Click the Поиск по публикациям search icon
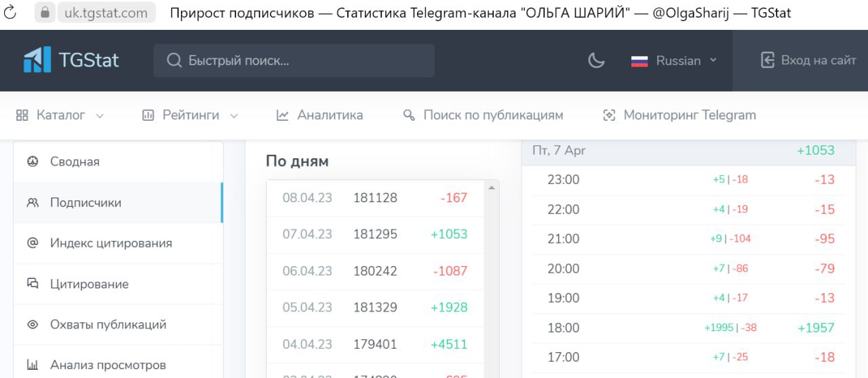 pos(409,115)
